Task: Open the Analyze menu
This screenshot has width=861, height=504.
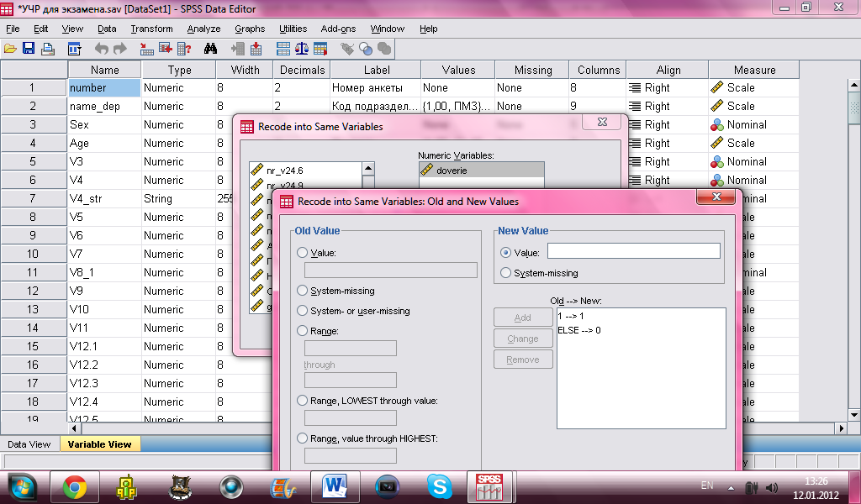Action: tap(203, 29)
